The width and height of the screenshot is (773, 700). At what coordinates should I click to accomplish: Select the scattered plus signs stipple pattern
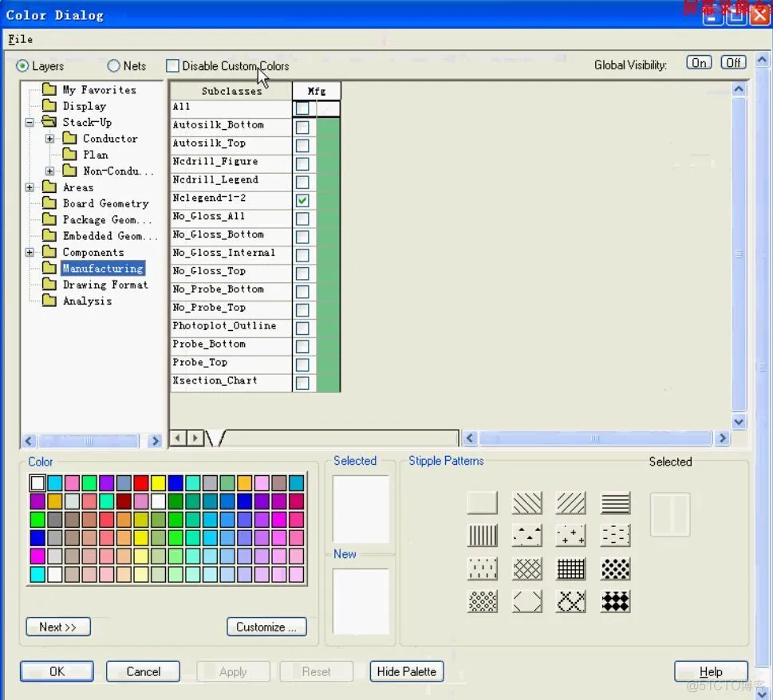click(x=571, y=536)
